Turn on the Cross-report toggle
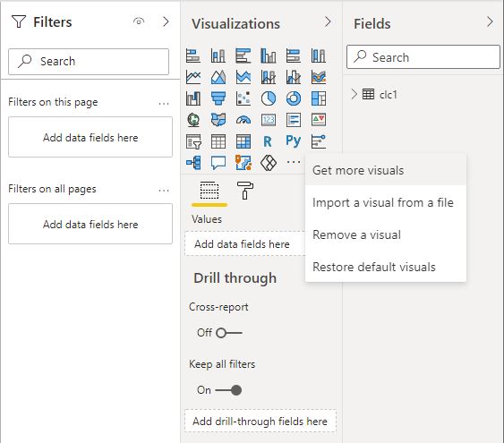 tap(228, 333)
